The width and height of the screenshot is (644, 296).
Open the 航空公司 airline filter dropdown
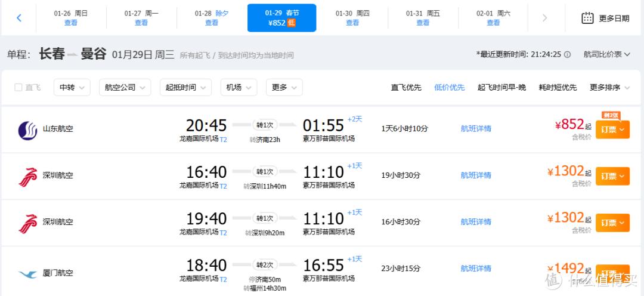pos(124,88)
